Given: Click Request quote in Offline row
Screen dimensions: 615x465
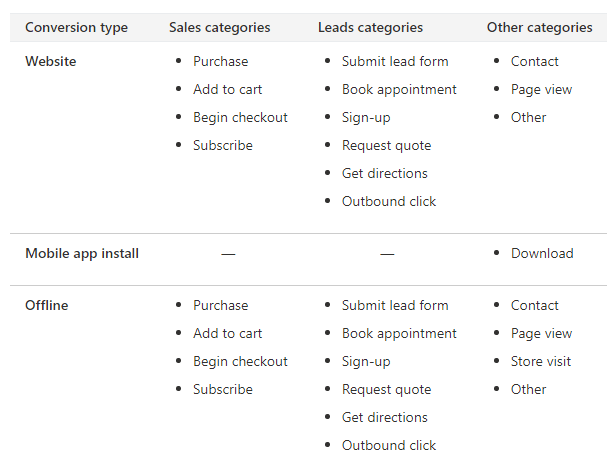Looking at the screenshot, I should (x=386, y=390).
